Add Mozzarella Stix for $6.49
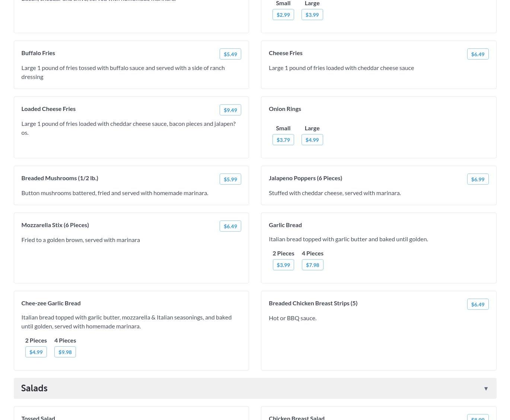Image resolution: width=510 pixels, height=420 pixels. pos(230,226)
